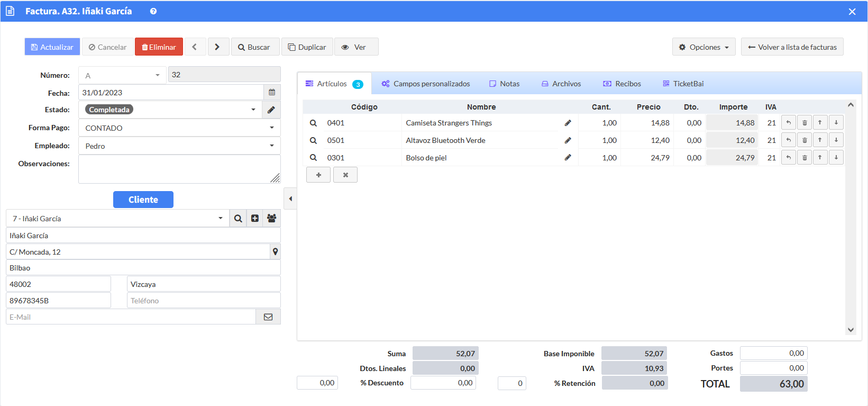Search for a client with magnifier icon
Screen dimensions: 868x406
tap(238, 219)
